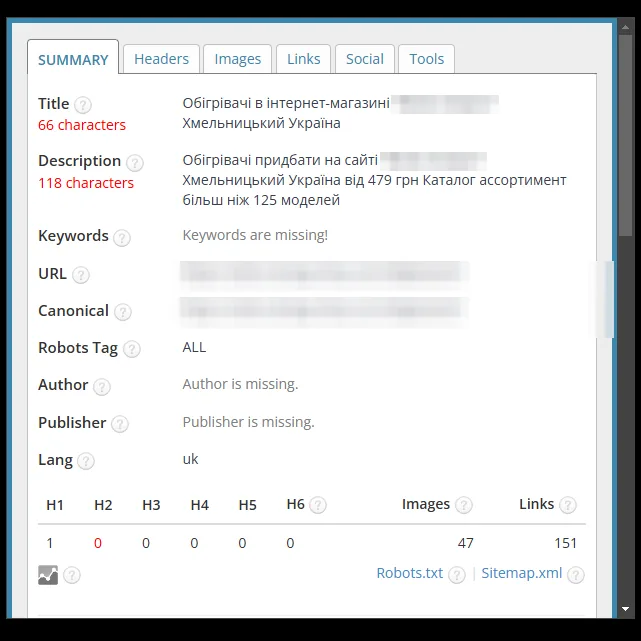Click the Links count 151
The image size is (641, 641).
pos(566,543)
